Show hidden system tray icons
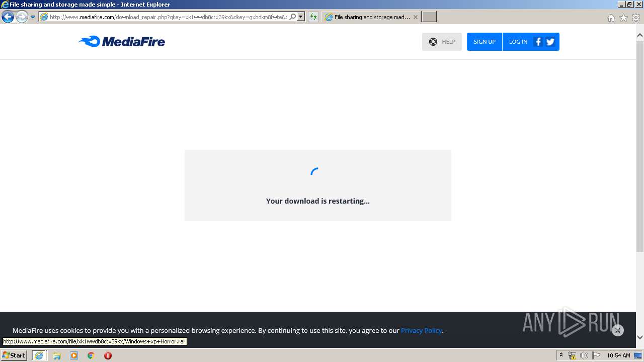The image size is (644, 362). [x=561, y=355]
